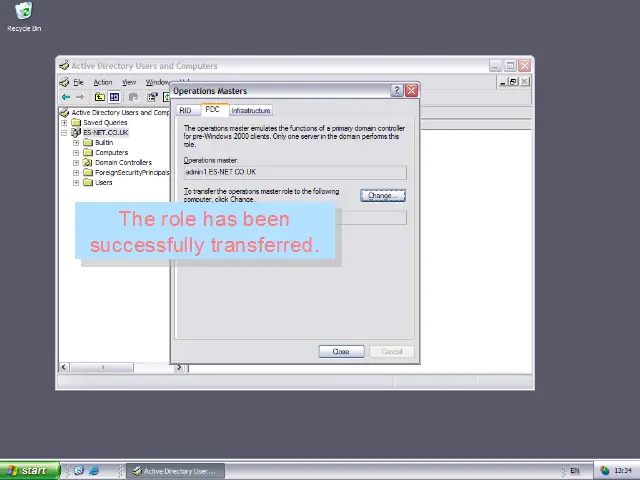Click the Back arrow in the toolbar
Image resolution: width=640 pixels, height=480 pixels.
point(66,97)
